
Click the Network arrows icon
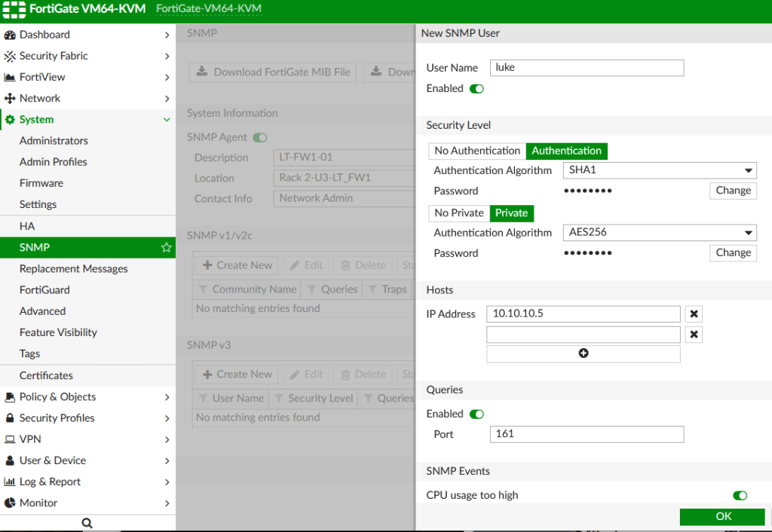click(x=9, y=99)
